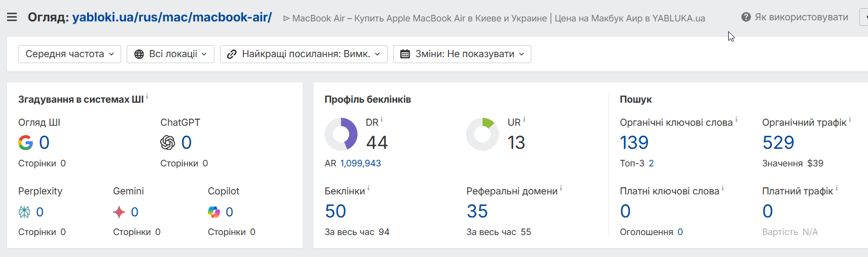Click the Google AI Overview icon

tap(25, 143)
